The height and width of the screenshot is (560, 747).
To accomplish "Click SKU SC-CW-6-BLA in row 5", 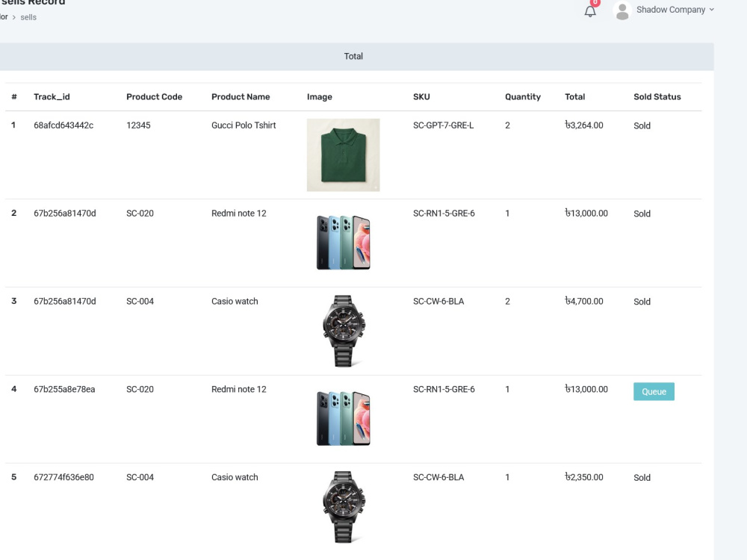I will pyautogui.click(x=438, y=477).
